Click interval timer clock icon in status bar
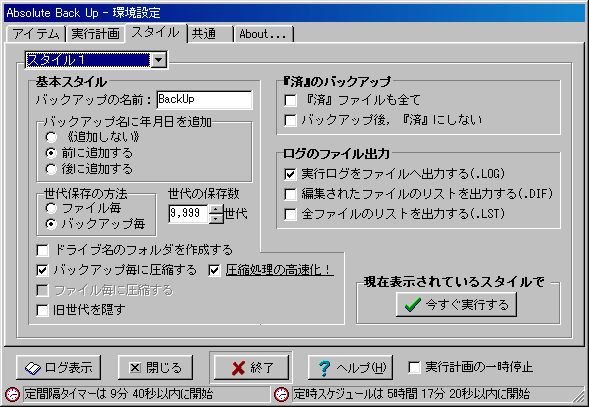Image resolution: width=589 pixels, height=407 pixels. (x=12, y=394)
